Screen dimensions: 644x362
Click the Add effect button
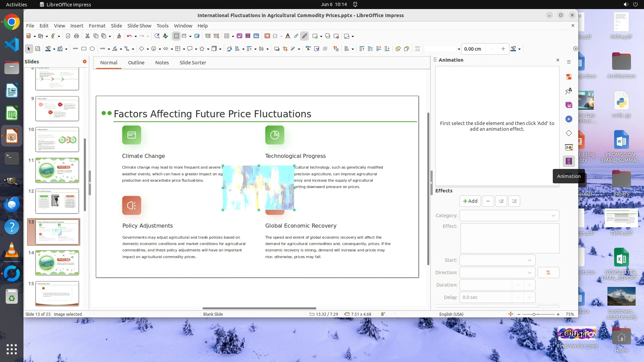click(x=470, y=201)
